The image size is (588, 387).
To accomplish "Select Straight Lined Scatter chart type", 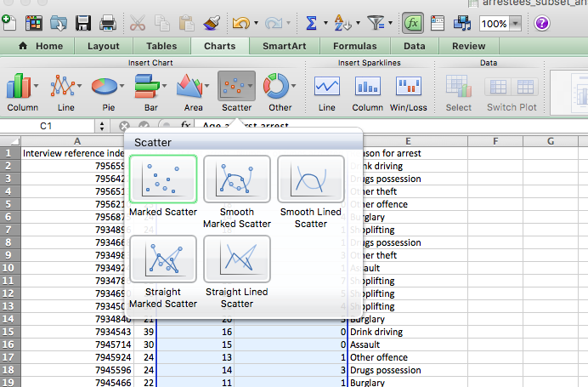I will tap(236, 259).
